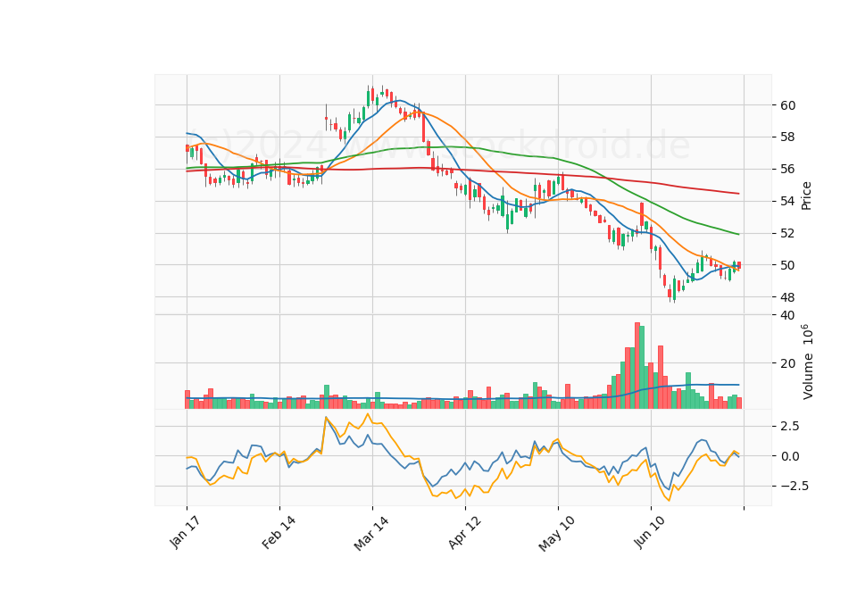
Task: Click the 52 price axis label
Action: tap(787, 233)
